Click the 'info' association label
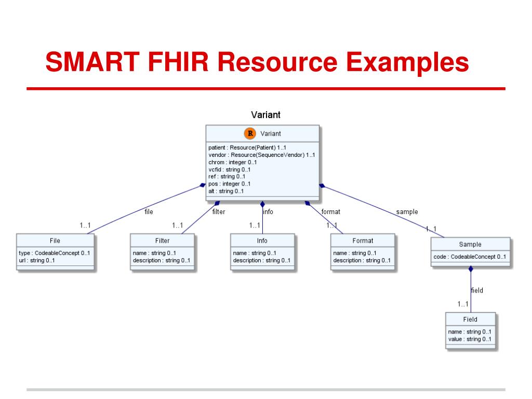 coord(268,212)
